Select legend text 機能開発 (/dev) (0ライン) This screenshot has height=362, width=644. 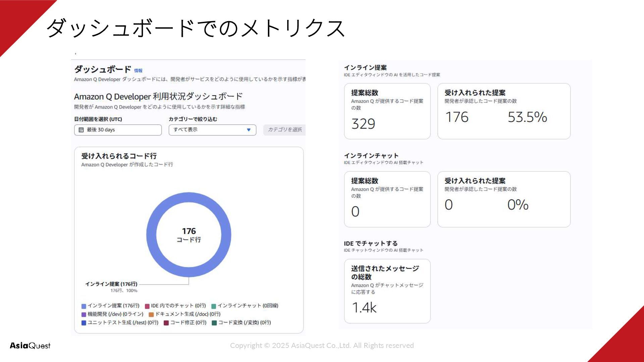click(x=115, y=314)
